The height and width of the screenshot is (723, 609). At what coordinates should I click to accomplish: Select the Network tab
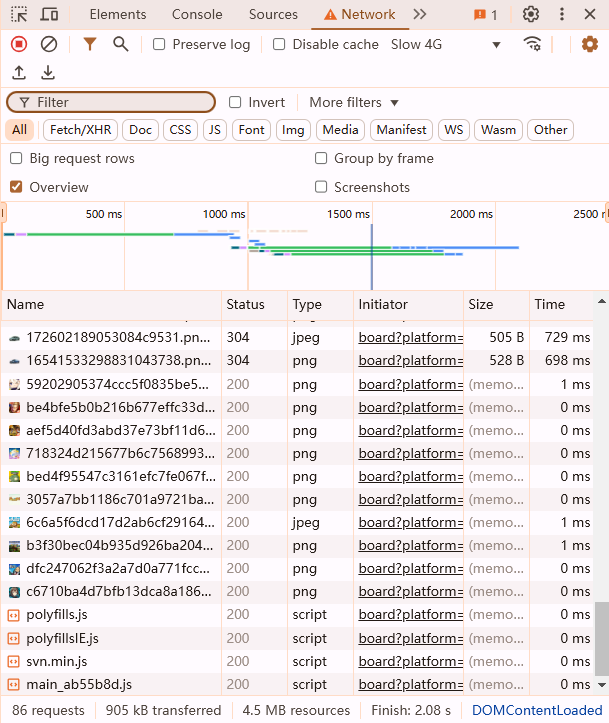(360, 14)
